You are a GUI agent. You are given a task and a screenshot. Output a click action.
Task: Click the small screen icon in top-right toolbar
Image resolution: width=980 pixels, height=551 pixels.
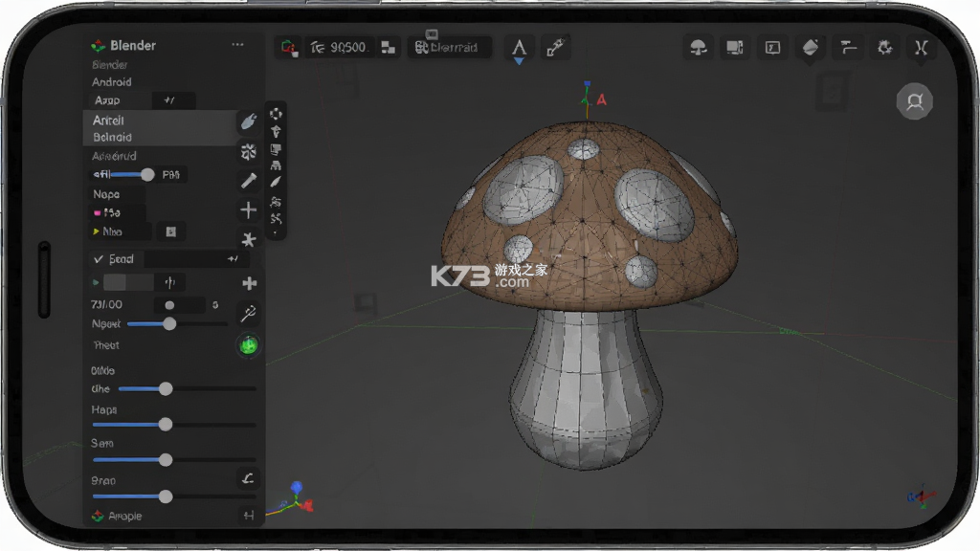click(772, 48)
